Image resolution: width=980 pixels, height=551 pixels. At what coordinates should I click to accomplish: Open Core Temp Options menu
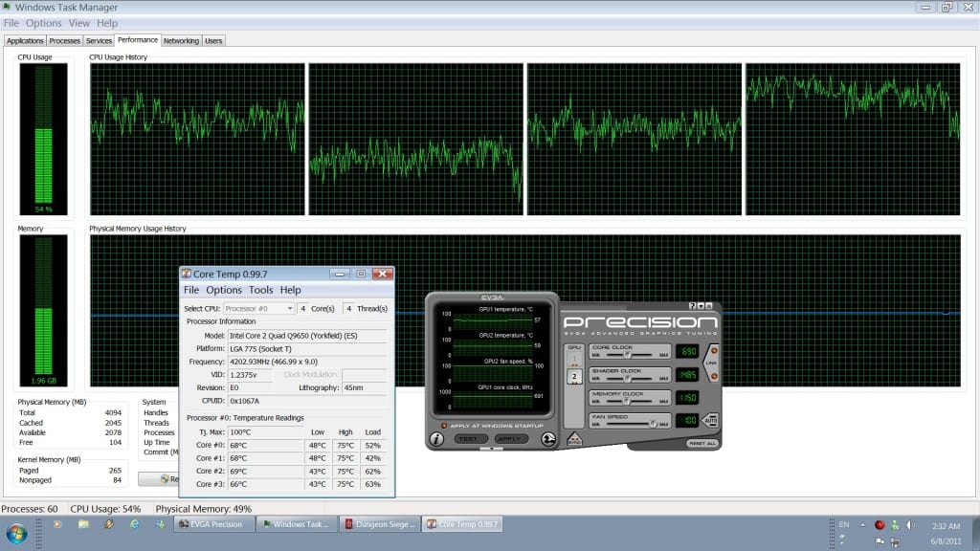224,290
